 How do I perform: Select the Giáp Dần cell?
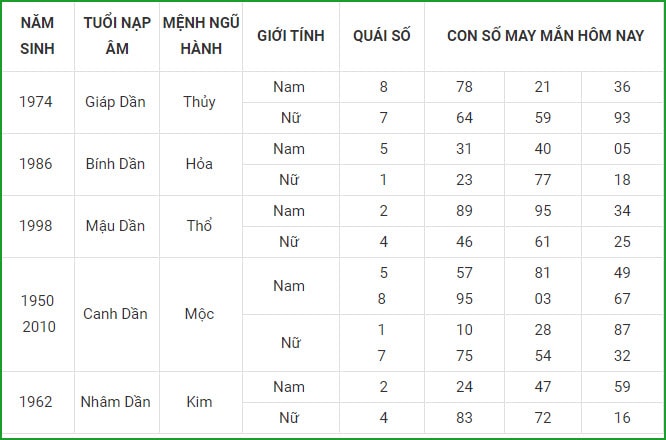(117, 102)
